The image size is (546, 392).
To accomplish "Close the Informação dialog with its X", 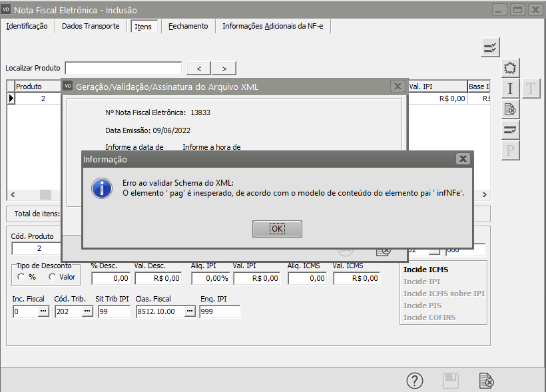I will tap(463, 159).
